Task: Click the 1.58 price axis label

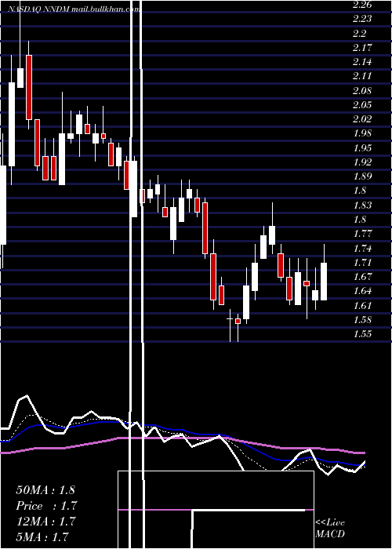Action: click(362, 320)
